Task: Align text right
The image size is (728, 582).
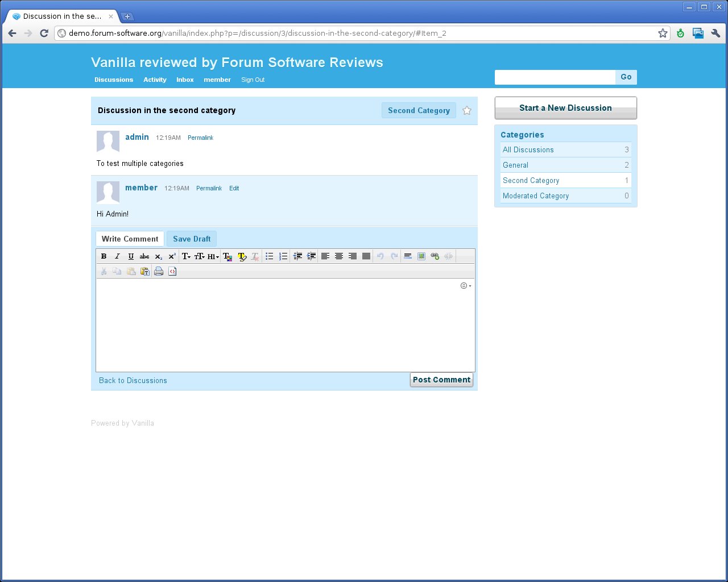Action: coord(353,256)
